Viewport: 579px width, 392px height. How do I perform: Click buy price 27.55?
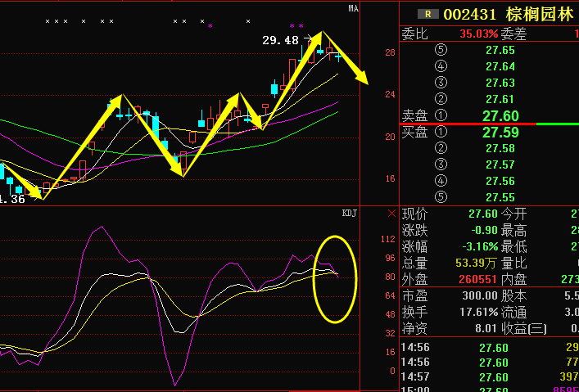coord(500,197)
